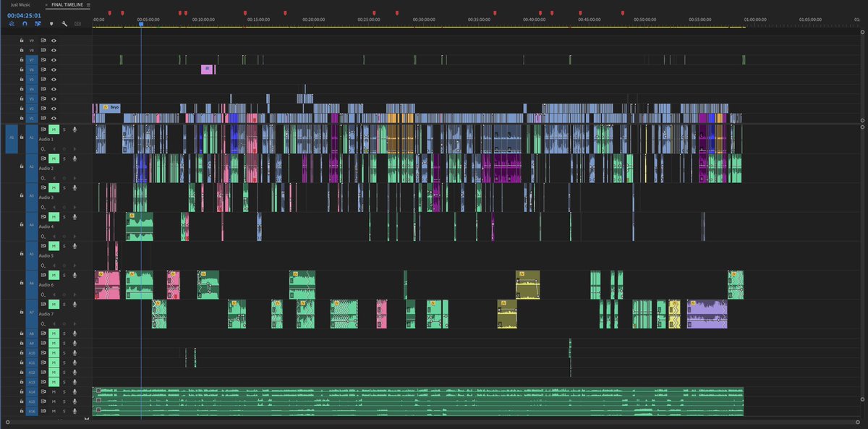Toggle track targeting for A13
This screenshot has width=868, height=429.
coord(31,381)
